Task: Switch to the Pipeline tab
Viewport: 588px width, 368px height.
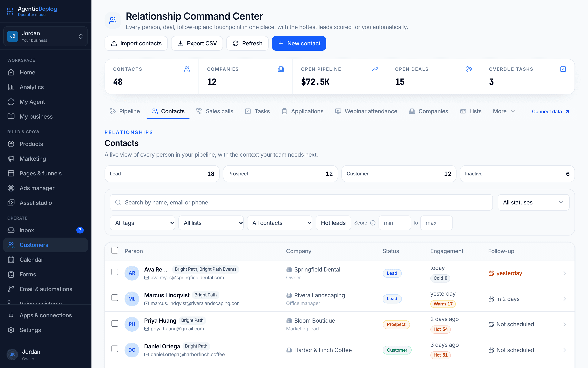Action: point(125,111)
